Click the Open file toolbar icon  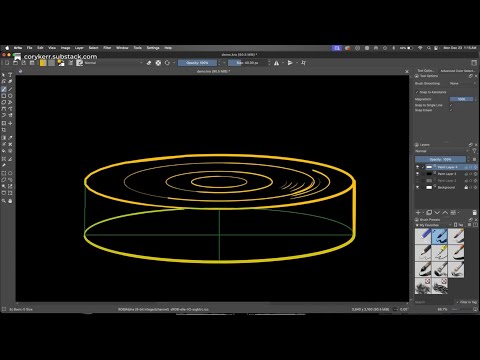coord(15,63)
